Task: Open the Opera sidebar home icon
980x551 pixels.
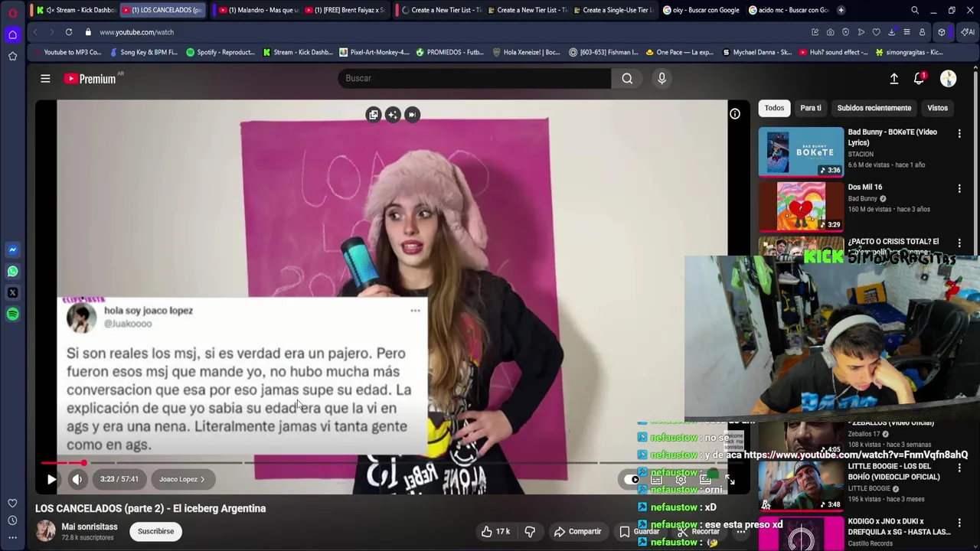Action: point(12,34)
